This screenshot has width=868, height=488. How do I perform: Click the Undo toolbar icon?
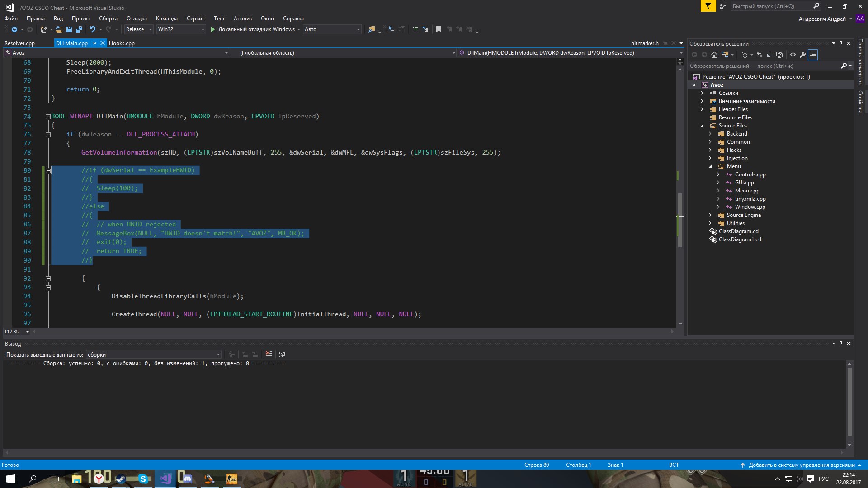(93, 29)
